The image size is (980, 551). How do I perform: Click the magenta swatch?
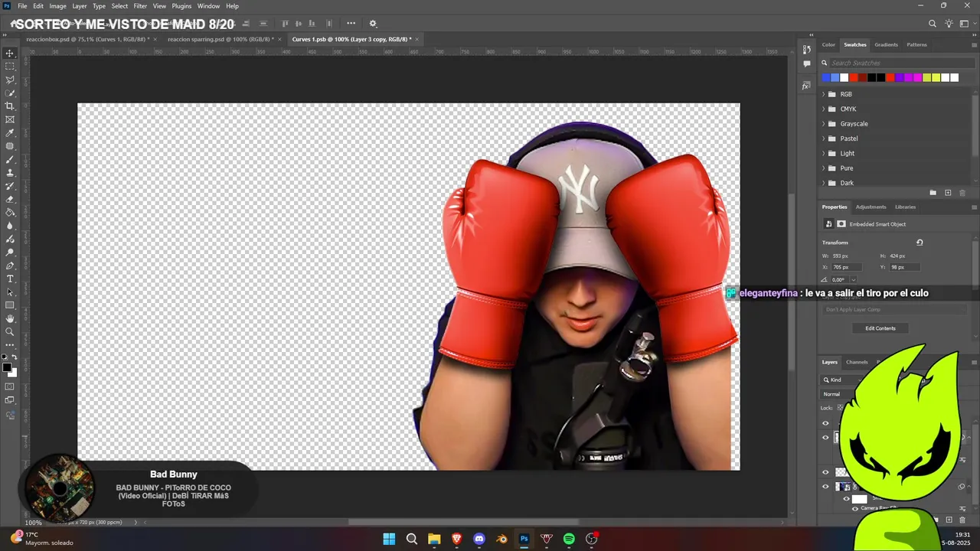click(917, 77)
